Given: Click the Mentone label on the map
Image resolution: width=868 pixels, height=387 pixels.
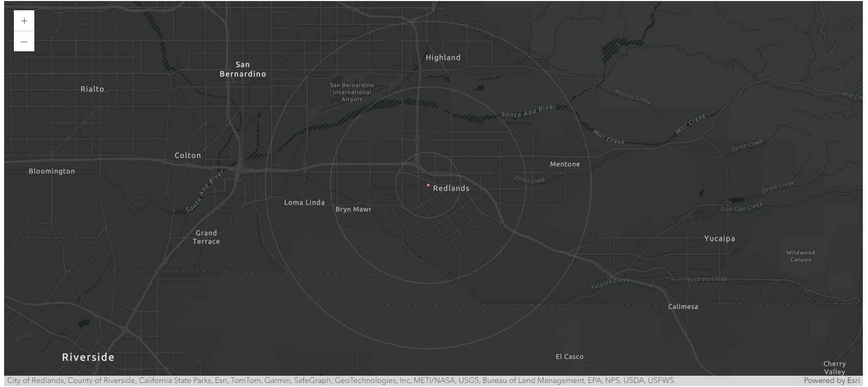Looking at the screenshot, I should [564, 164].
